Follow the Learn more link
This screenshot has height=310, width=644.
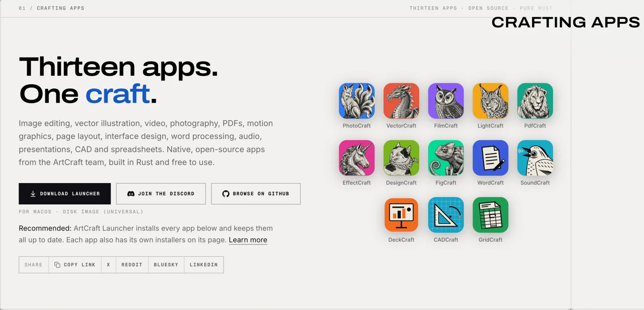coord(248,240)
